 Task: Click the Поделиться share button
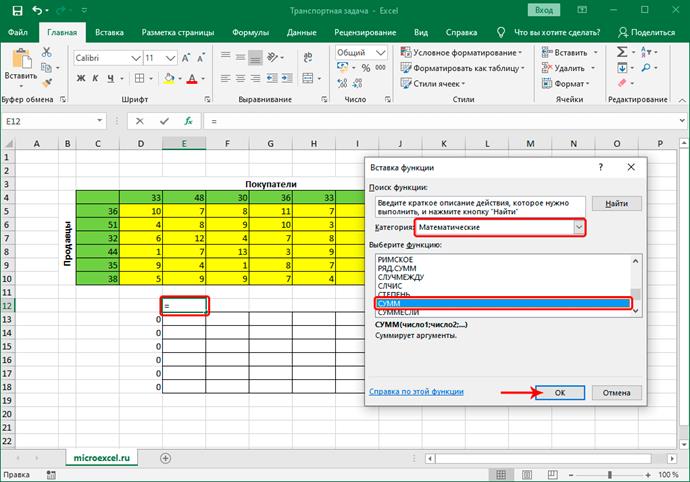click(x=646, y=32)
